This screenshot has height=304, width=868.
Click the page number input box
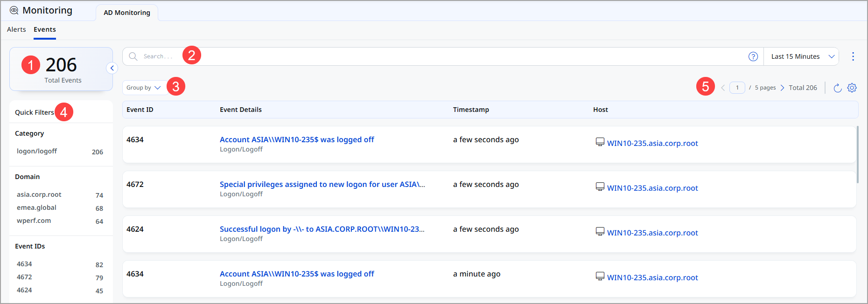point(737,88)
